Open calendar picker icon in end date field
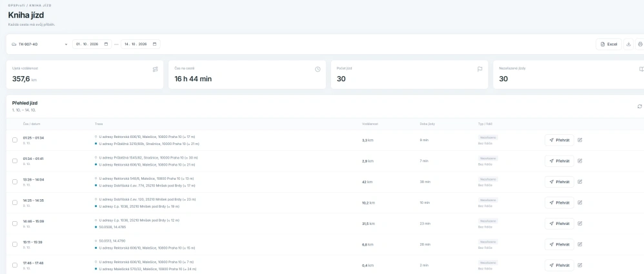The height and width of the screenshot is (274, 644). (155, 44)
